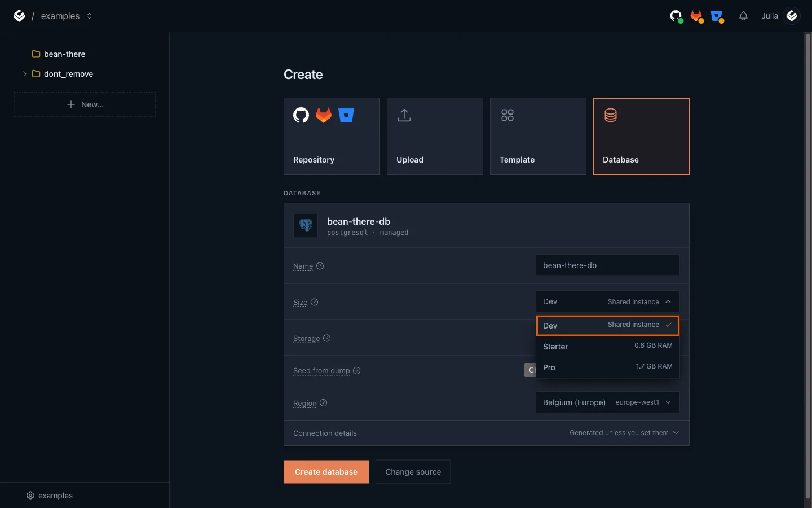
Task: Show help for the Region field
Action: point(323,403)
